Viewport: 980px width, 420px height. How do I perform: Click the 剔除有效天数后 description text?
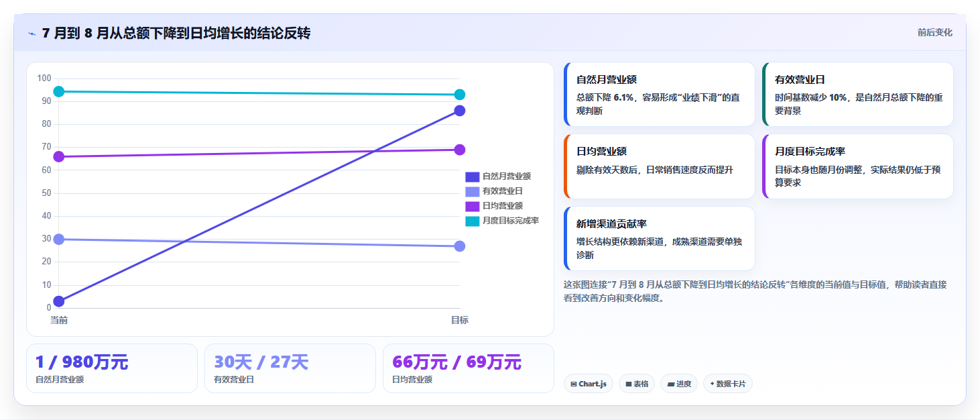(x=655, y=170)
